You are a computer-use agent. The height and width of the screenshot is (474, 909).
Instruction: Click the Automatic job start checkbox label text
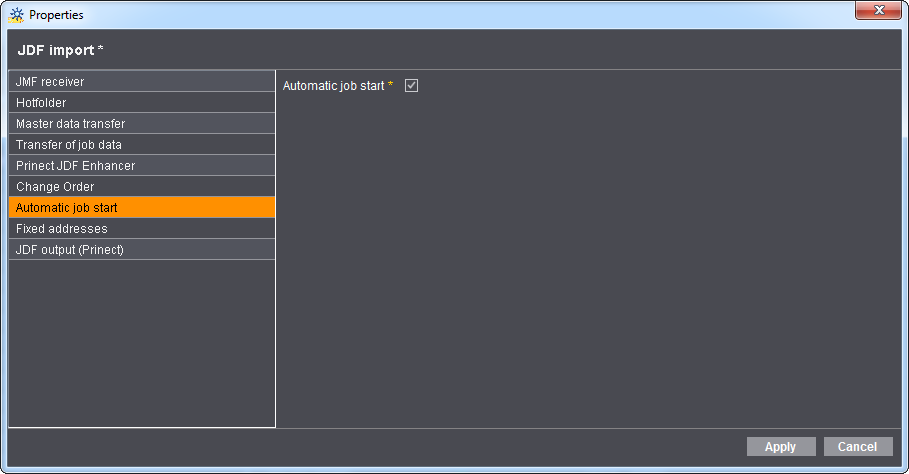pyautogui.click(x=333, y=86)
